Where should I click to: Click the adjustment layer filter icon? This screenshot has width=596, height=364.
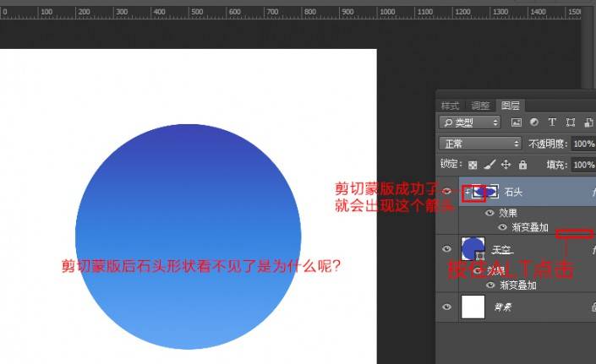tap(534, 123)
